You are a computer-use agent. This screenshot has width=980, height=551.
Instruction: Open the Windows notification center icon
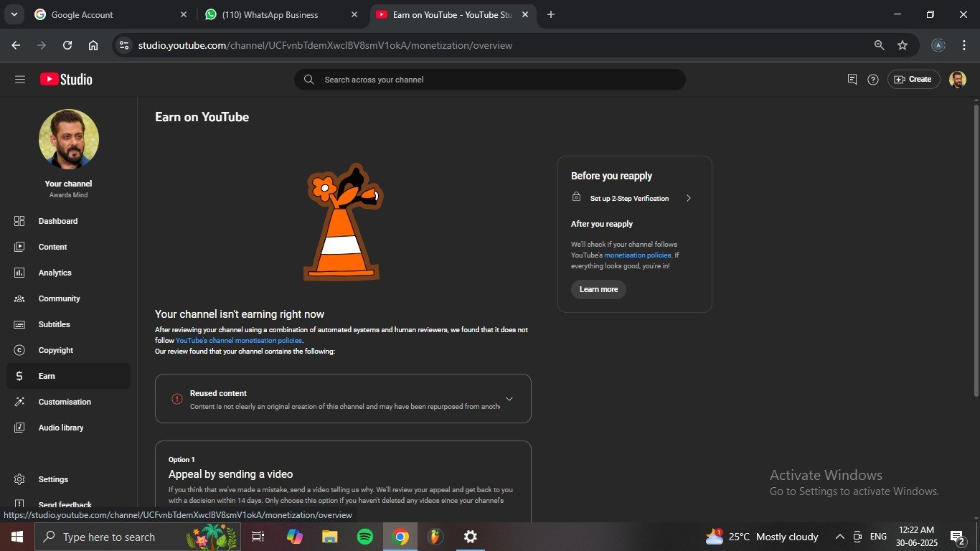click(x=958, y=537)
